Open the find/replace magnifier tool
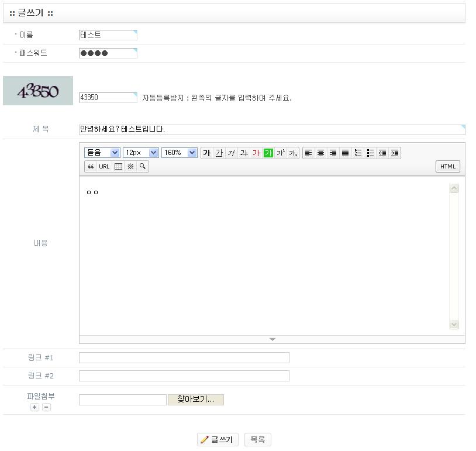This screenshot has width=476, height=451. [143, 167]
